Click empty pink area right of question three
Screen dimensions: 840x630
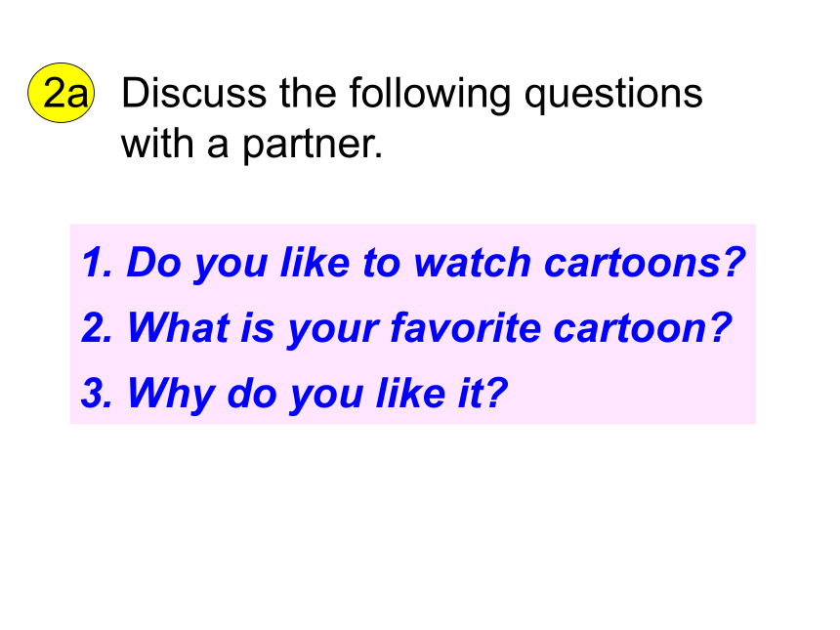click(x=632, y=394)
